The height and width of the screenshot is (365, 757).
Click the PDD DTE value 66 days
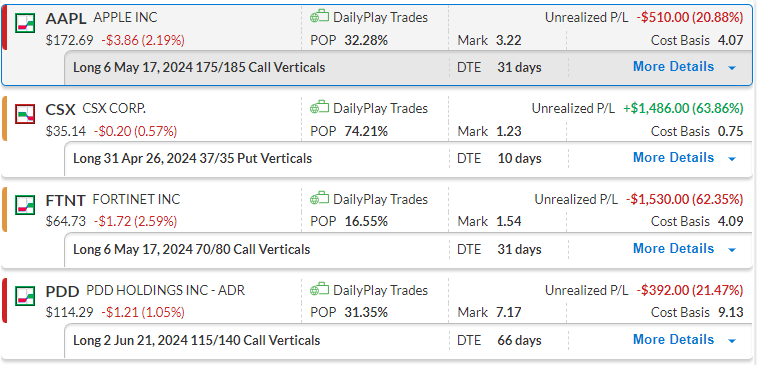[x=519, y=340]
